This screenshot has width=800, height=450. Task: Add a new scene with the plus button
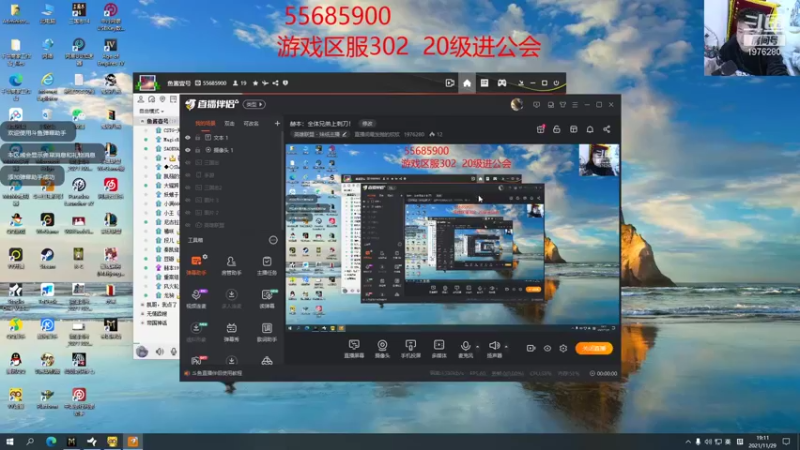(277, 123)
